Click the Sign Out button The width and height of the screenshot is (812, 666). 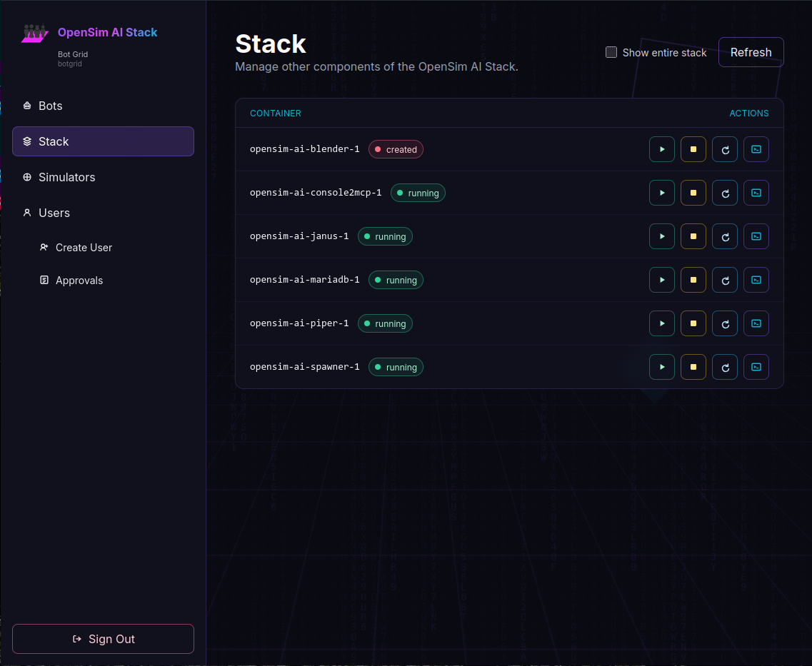coord(103,639)
